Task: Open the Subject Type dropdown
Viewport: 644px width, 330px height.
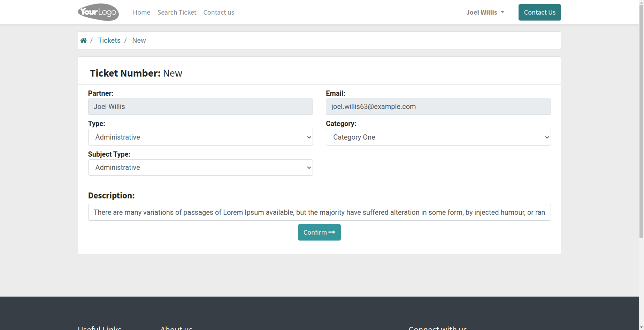Action: [x=200, y=167]
